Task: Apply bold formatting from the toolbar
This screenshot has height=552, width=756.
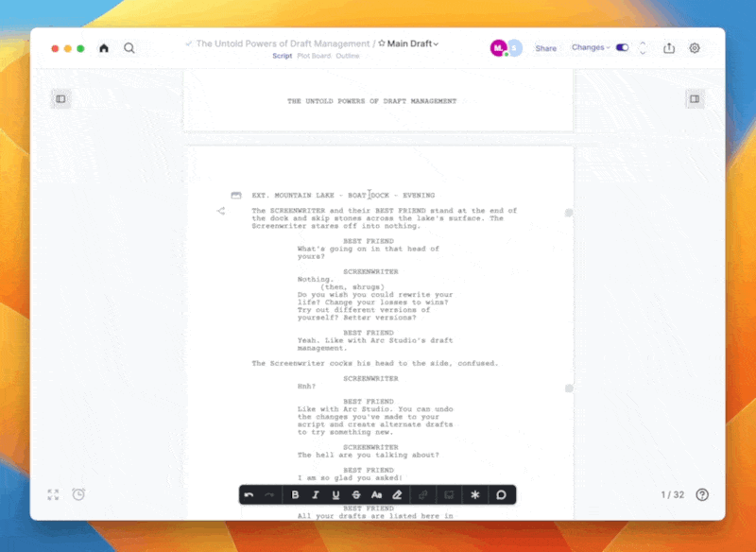Action: (296, 494)
